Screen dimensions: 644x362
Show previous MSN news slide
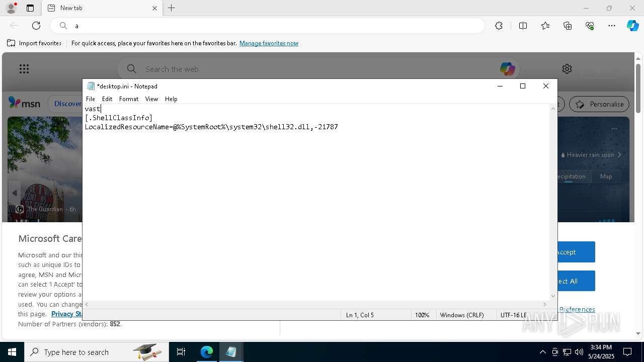coord(15,193)
